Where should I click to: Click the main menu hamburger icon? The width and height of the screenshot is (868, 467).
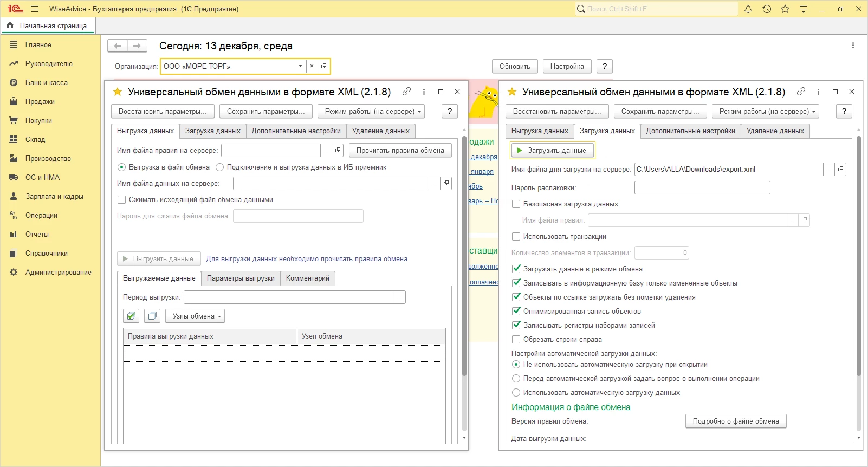pos(35,9)
